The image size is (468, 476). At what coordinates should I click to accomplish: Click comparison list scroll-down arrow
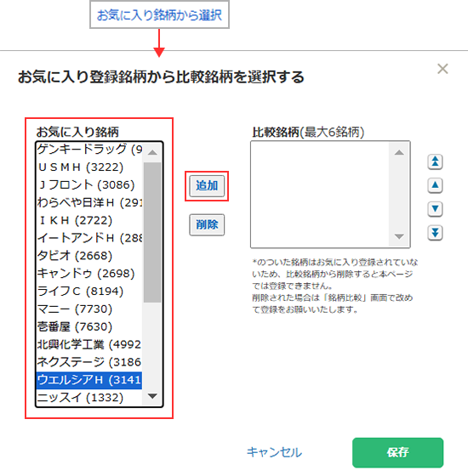pyautogui.click(x=399, y=236)
